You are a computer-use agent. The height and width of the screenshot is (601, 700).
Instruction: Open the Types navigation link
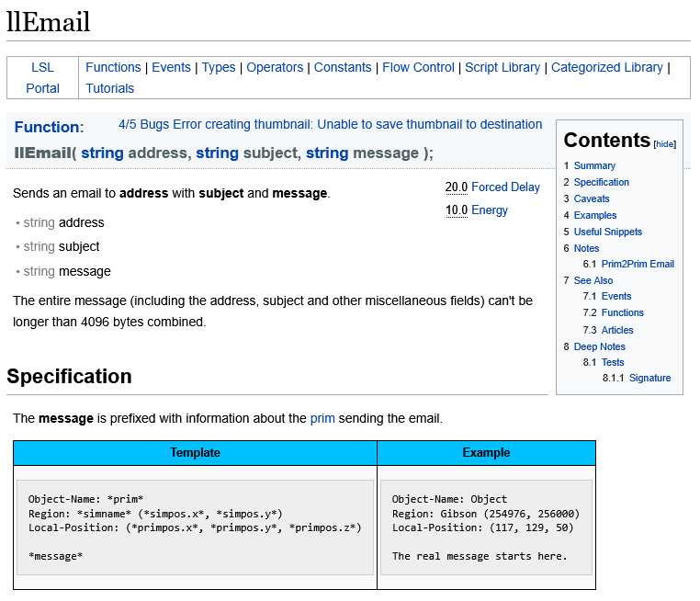point(219,67)
